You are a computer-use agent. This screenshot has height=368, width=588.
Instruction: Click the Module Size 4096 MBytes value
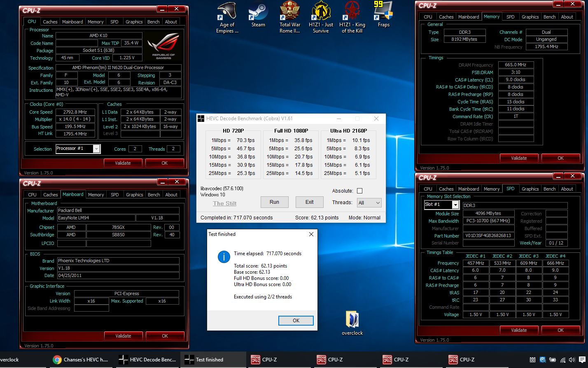click(489, 214)
